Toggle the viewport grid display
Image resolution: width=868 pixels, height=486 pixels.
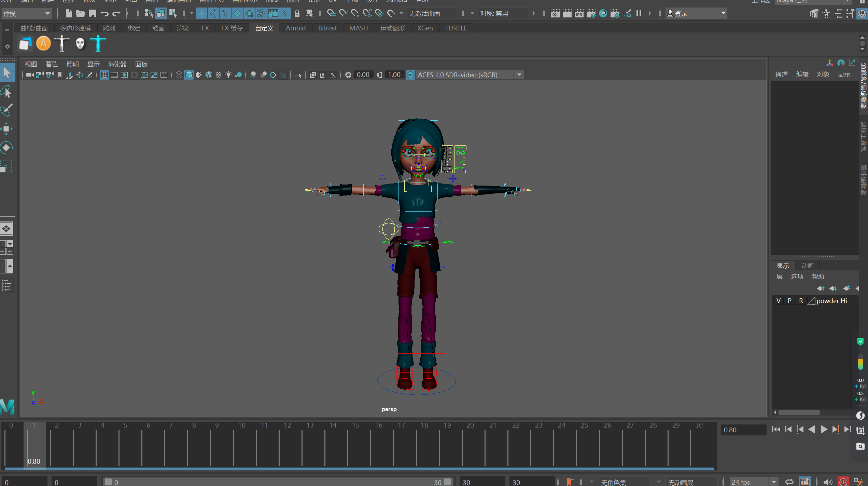(104, 75)
